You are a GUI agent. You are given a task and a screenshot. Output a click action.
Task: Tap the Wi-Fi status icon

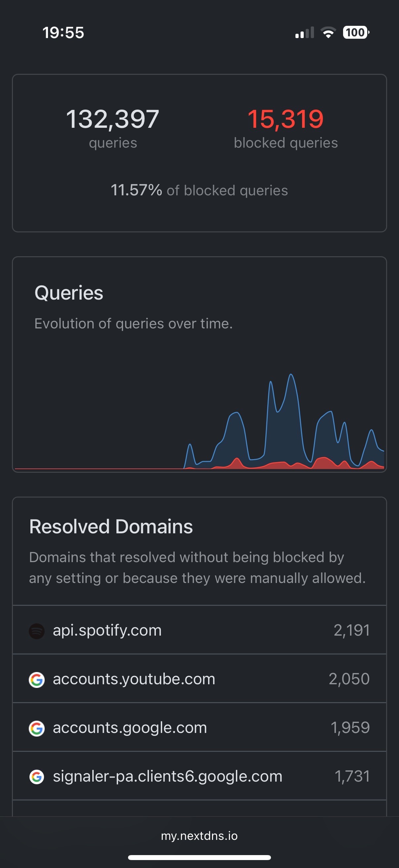328,32
